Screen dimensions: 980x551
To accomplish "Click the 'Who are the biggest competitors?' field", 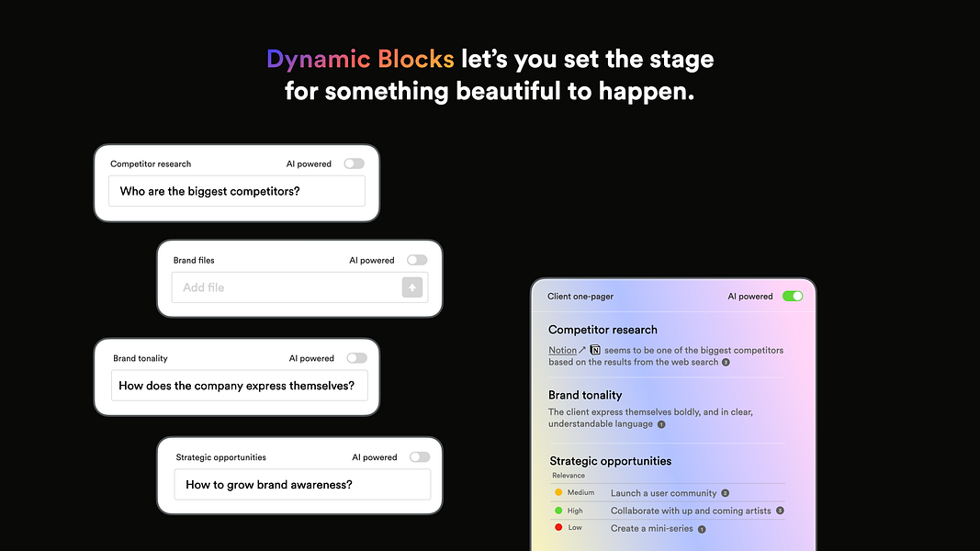I will [237, 191].
